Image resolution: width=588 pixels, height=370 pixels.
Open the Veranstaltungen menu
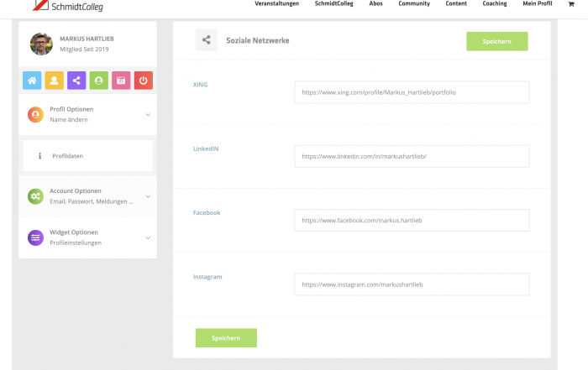pyautogui.click(x=276, y=4)
